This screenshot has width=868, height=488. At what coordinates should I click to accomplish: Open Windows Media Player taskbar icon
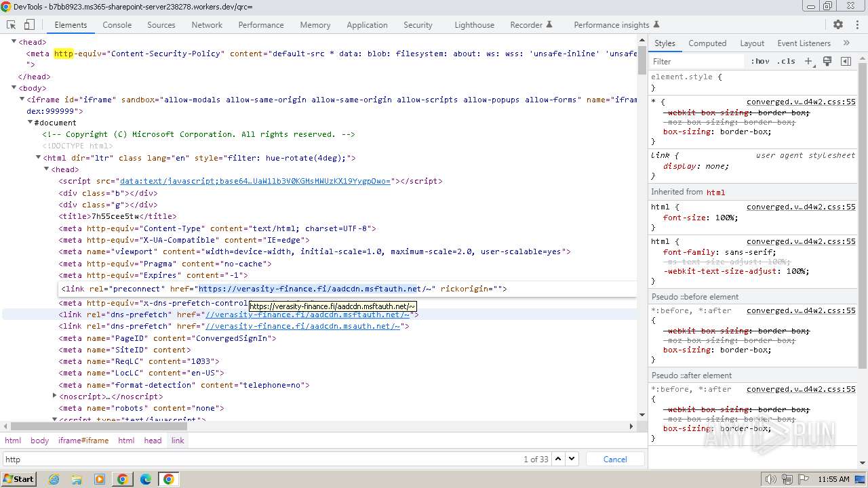click(100, 479)
